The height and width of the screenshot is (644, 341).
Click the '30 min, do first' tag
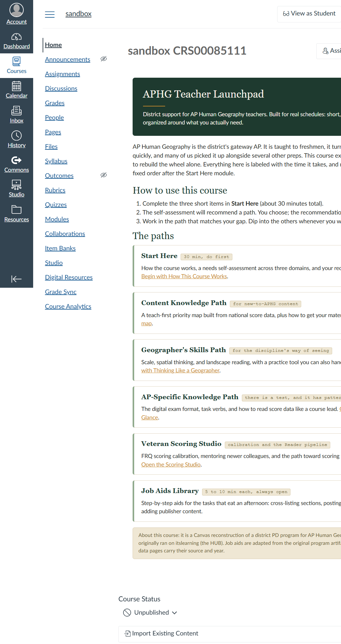pyautogui.click(x=206, y=257)
